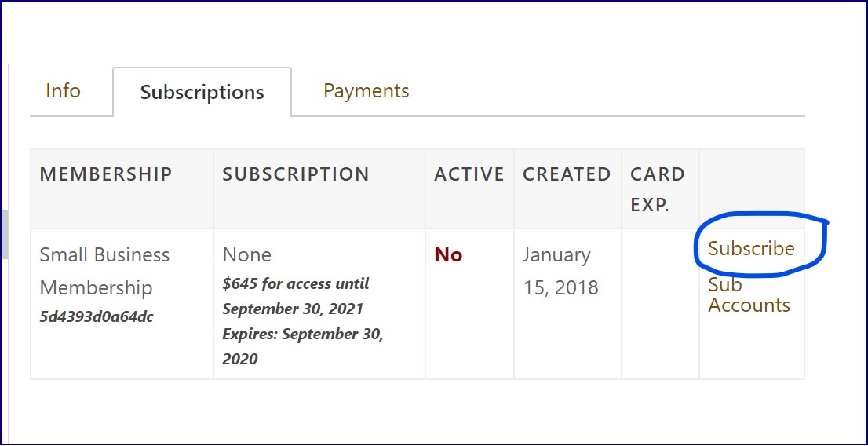Click the red No active status
Viewport: 868px width, 446px height.
448,255
